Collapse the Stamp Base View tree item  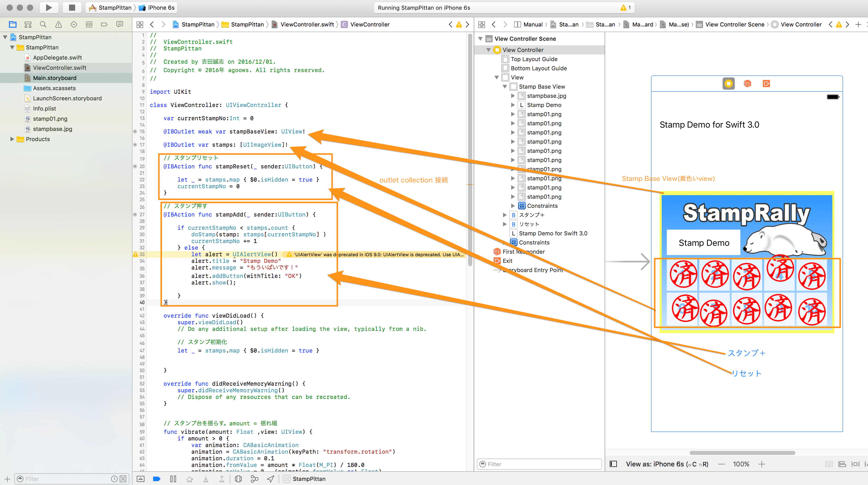pyautogui.click(x=505, y=87)
